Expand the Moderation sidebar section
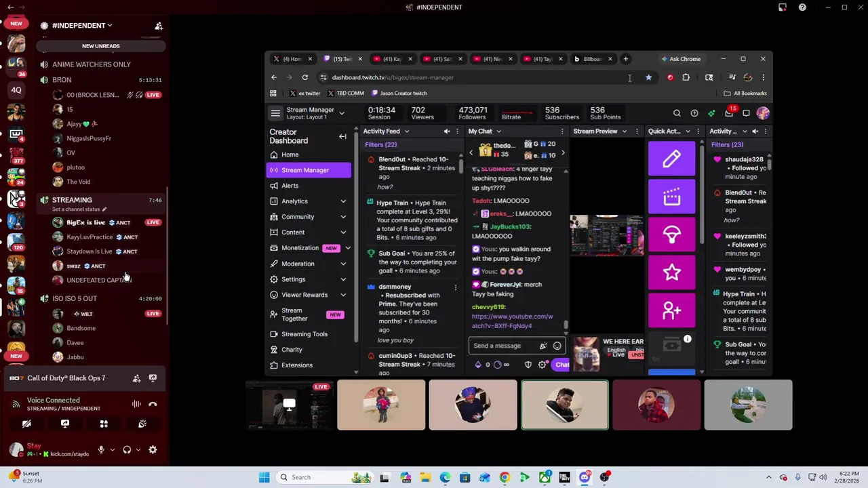The image size is (868, 488). [x=343, y=264]
